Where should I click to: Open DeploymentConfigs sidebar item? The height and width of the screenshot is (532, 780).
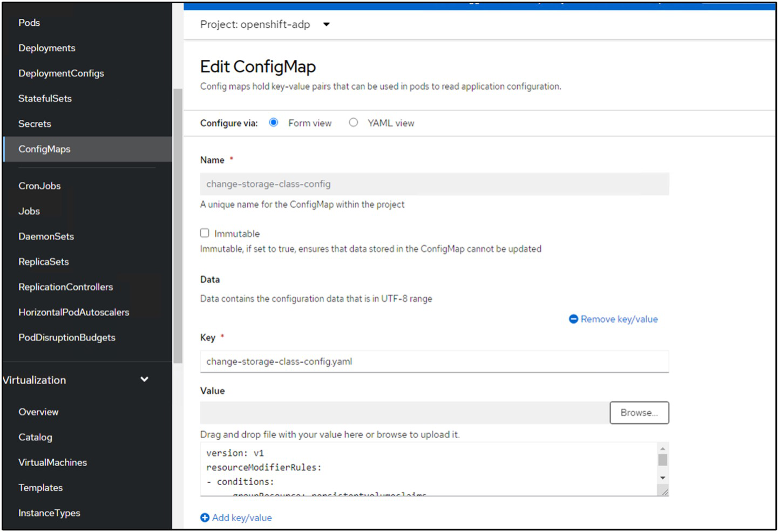tap(61, 73)
